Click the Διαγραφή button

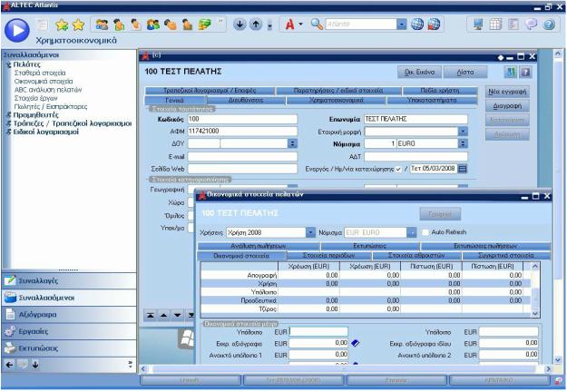(507, 106)
